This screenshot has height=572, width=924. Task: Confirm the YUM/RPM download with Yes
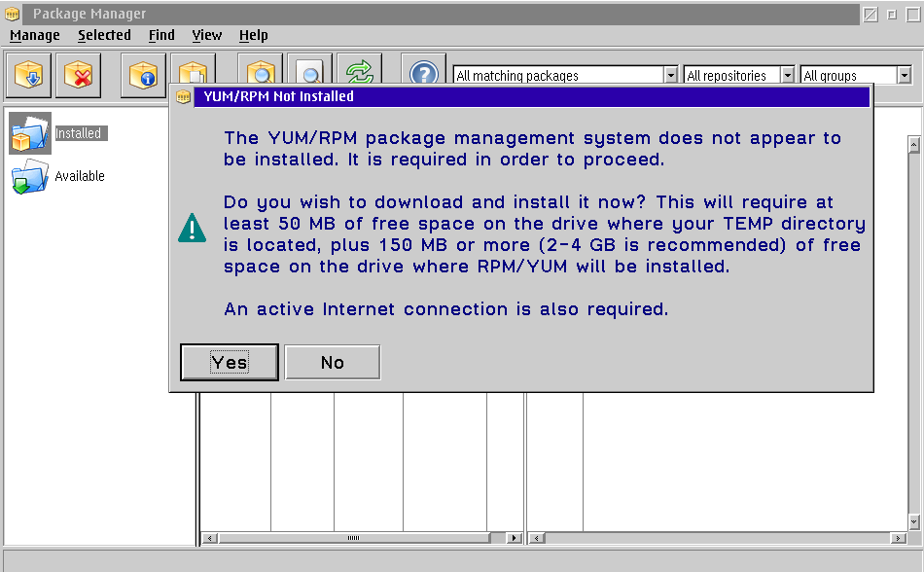point(230,362)
